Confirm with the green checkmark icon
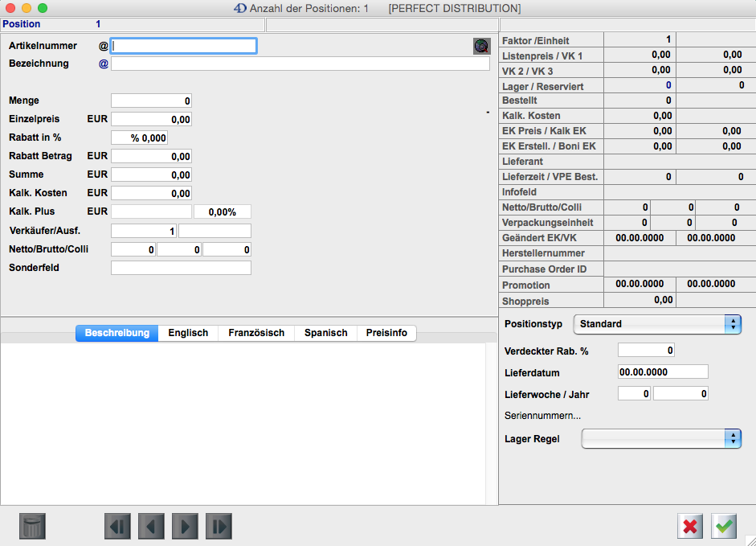 click(725, 527)
